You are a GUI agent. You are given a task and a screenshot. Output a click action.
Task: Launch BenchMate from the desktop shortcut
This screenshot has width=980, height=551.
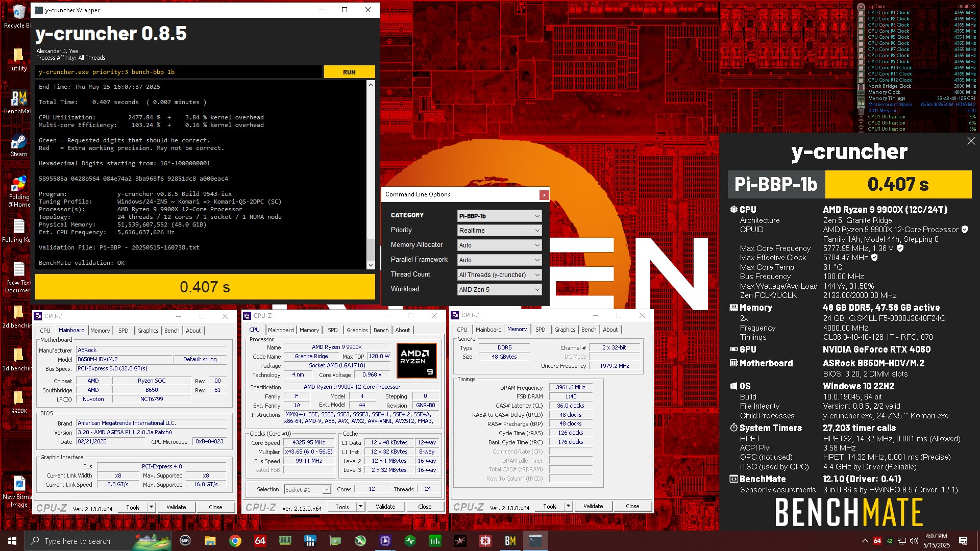pyautogui.click(x=19, y=102)
